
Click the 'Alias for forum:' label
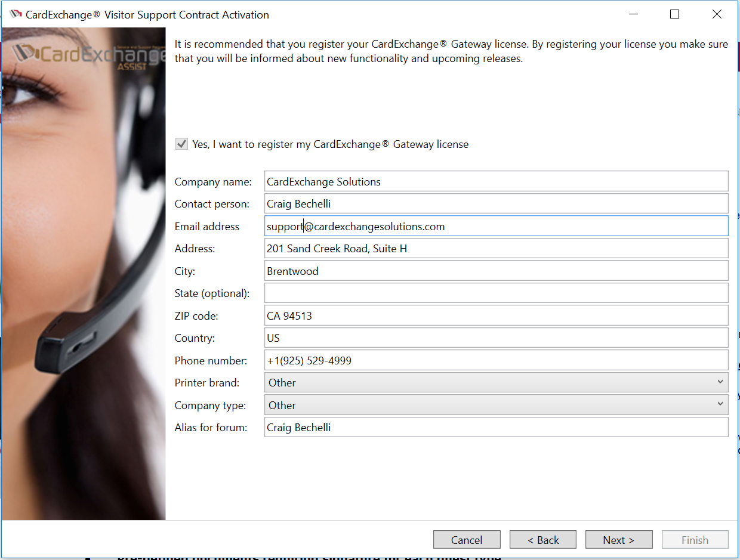click(x=211, y=428)
